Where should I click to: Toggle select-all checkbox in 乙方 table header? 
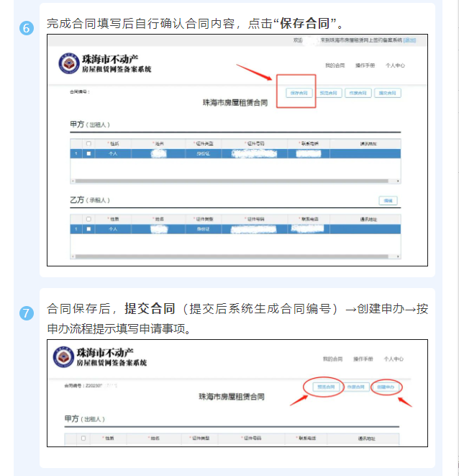tap(88, 219)
